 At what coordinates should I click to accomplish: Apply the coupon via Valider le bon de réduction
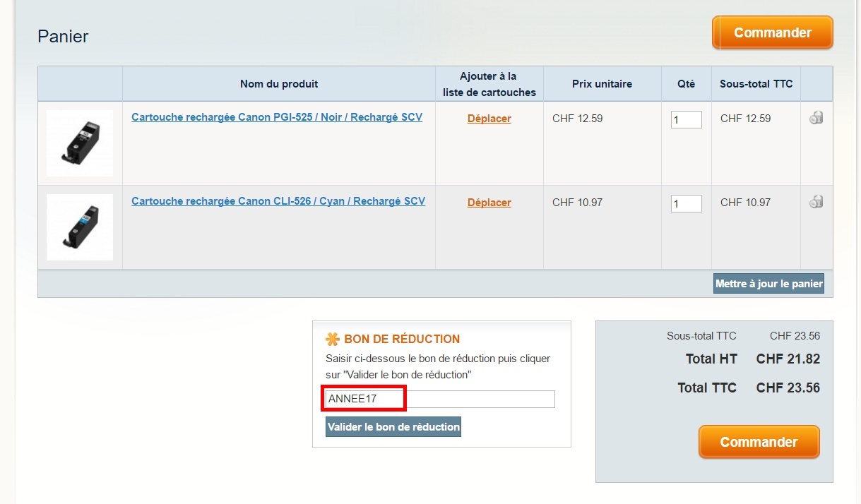393,427
